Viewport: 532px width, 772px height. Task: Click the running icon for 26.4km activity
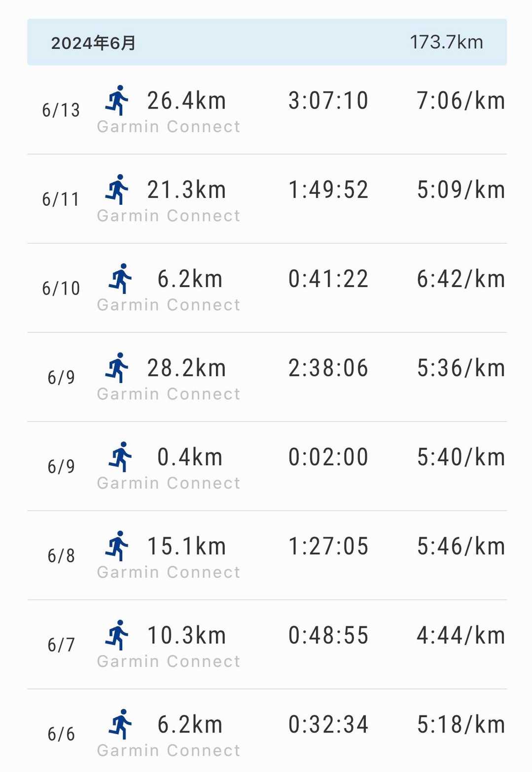pyautogui.click(x=117, y=100)
